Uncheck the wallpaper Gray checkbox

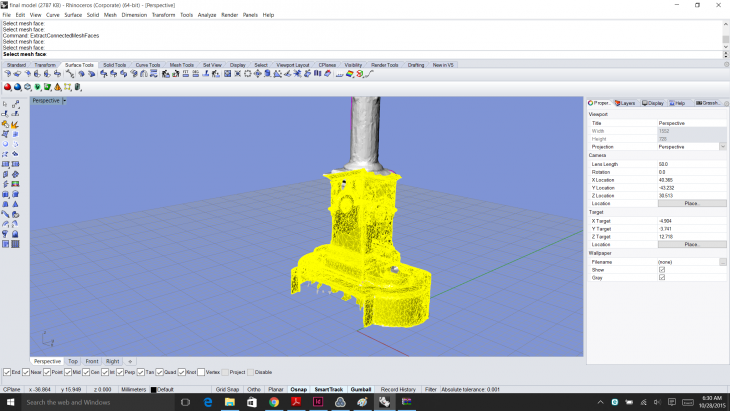point(662,277)
